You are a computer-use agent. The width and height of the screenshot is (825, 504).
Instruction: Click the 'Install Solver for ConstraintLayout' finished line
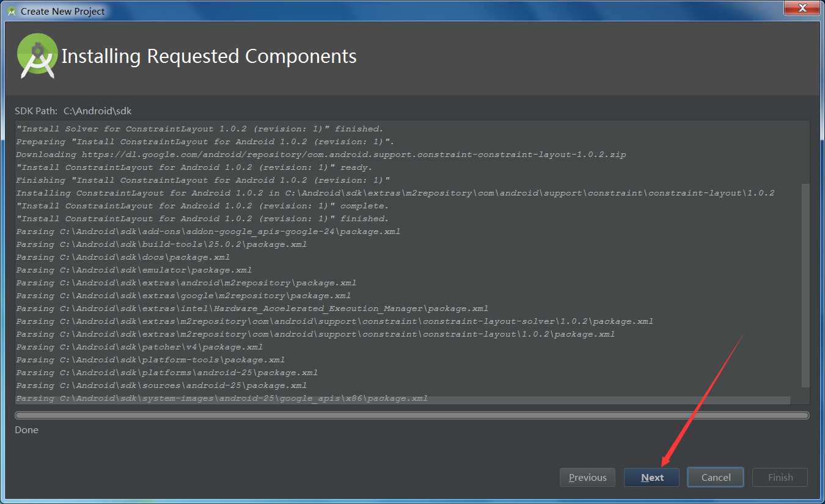click(x=200, y=129)
